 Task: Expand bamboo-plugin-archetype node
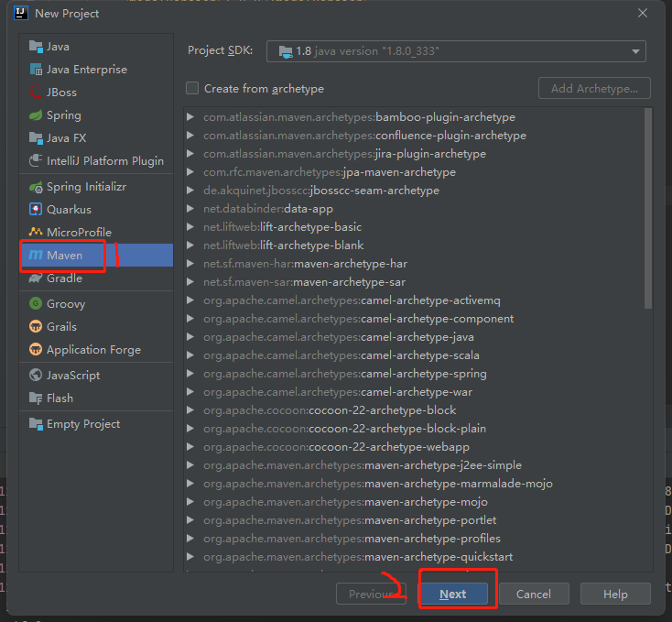pyautogui.click(x=190, y=116)
